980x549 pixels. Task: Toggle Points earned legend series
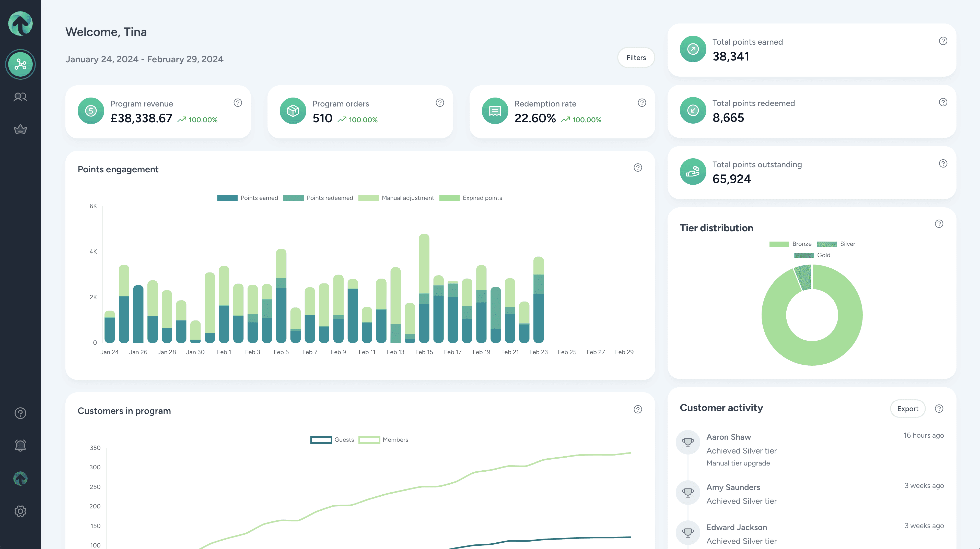[x=248, y=198]
